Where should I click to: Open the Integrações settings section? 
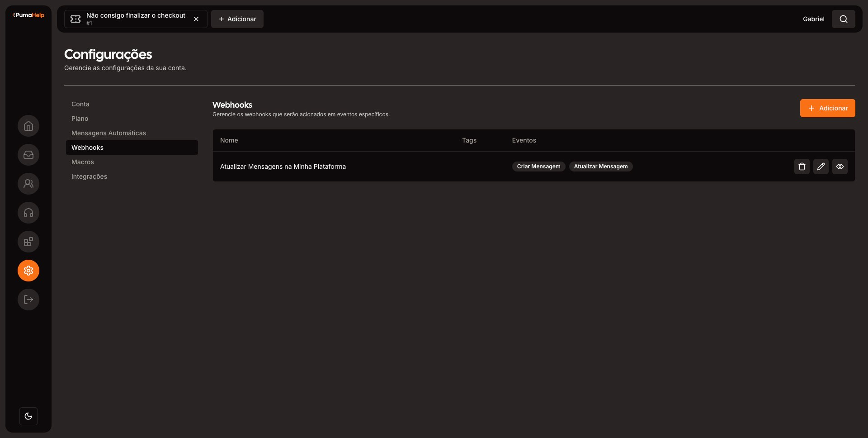point(132,176)
